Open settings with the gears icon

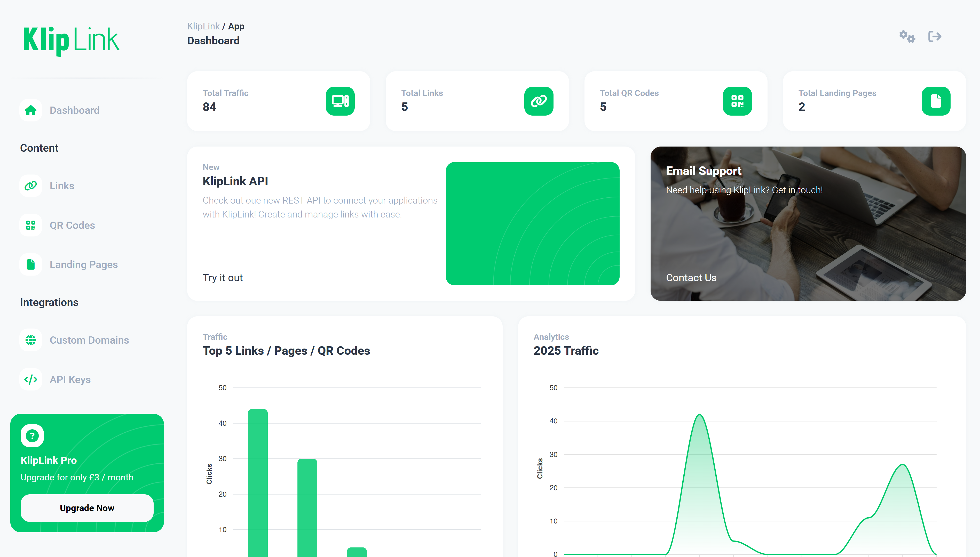(x=907, y=36)
